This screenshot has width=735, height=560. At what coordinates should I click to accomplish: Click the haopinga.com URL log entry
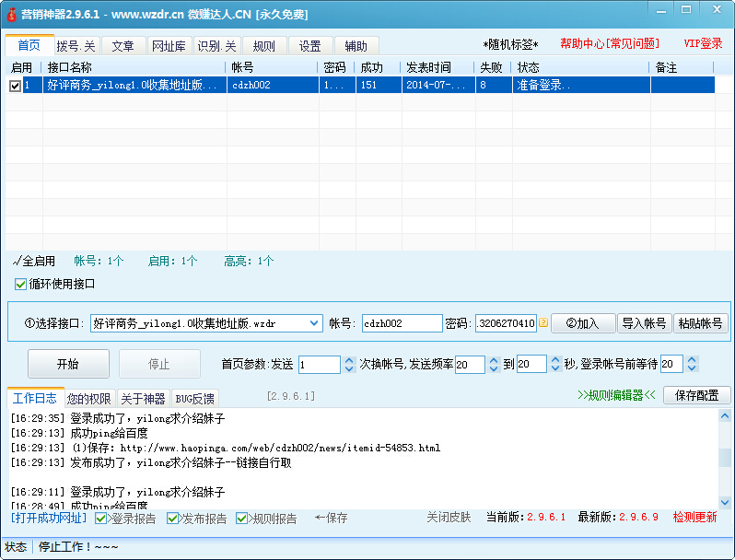226,448
